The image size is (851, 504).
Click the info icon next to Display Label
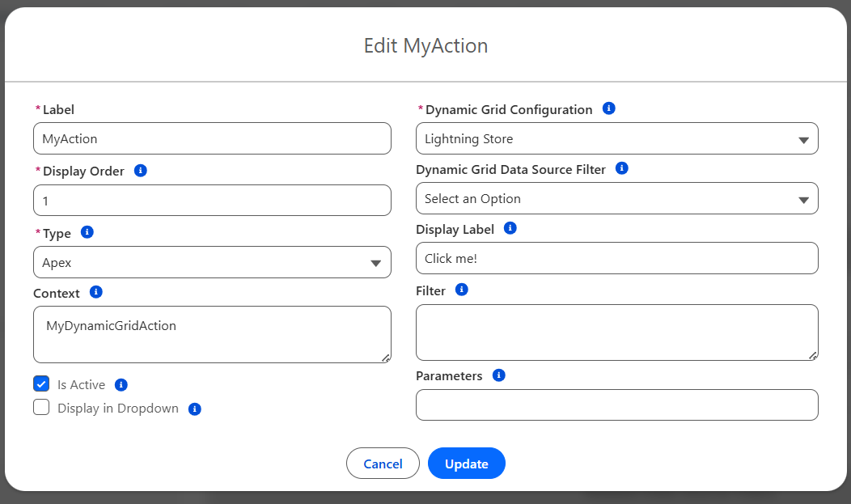(x=510, y=228)
